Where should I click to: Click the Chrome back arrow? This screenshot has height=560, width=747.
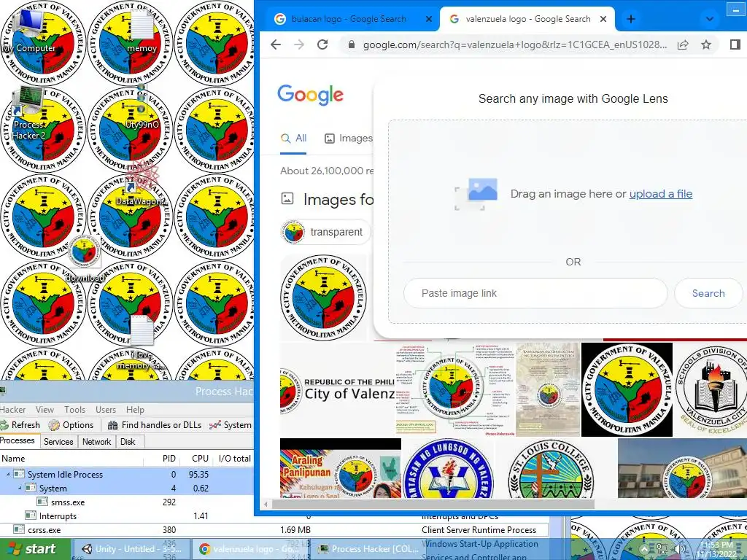click(x=276, y=44)
